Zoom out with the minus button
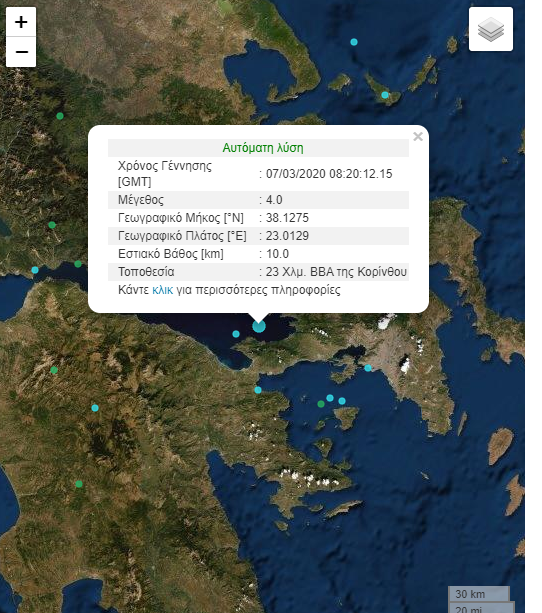Viewport: 542px width, 613px height. pos(21,52)
